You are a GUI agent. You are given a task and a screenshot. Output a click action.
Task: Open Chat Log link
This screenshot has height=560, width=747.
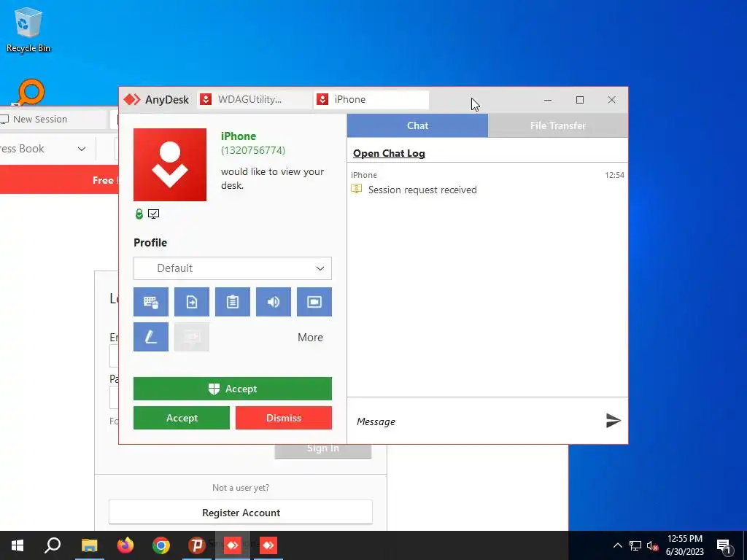389,153
